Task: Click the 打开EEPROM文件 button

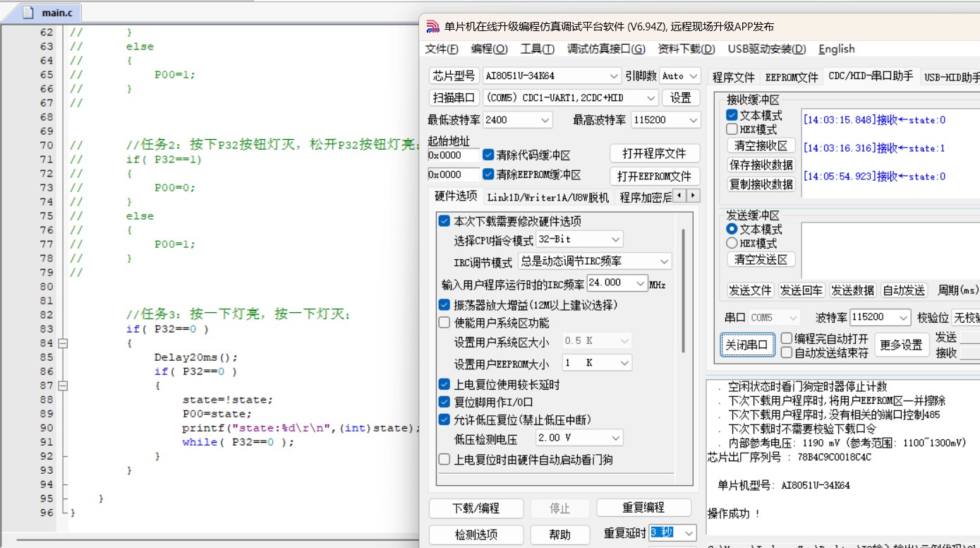Action: (654, 176)
